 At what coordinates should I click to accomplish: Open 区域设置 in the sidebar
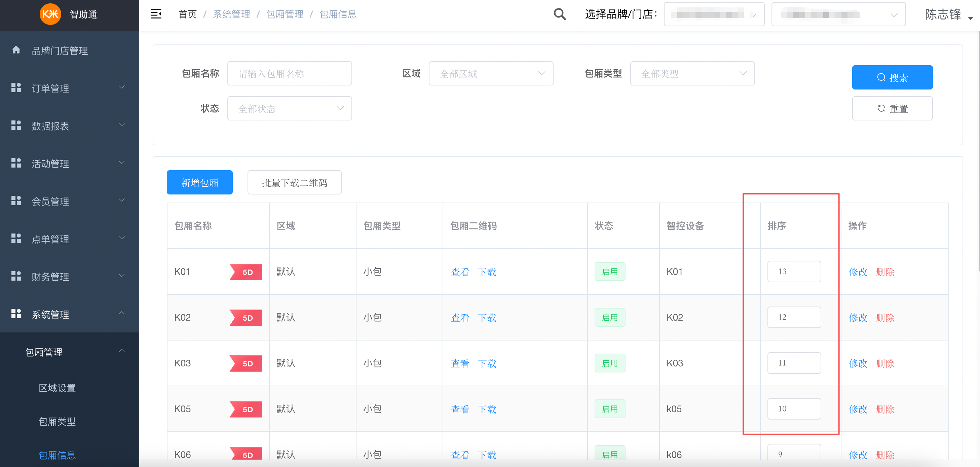[x=57, y=388]
